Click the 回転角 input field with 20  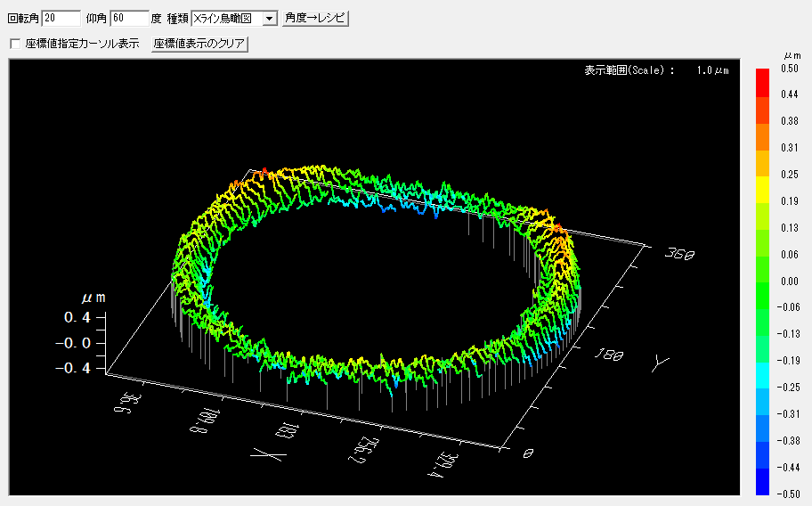[61, 18]
